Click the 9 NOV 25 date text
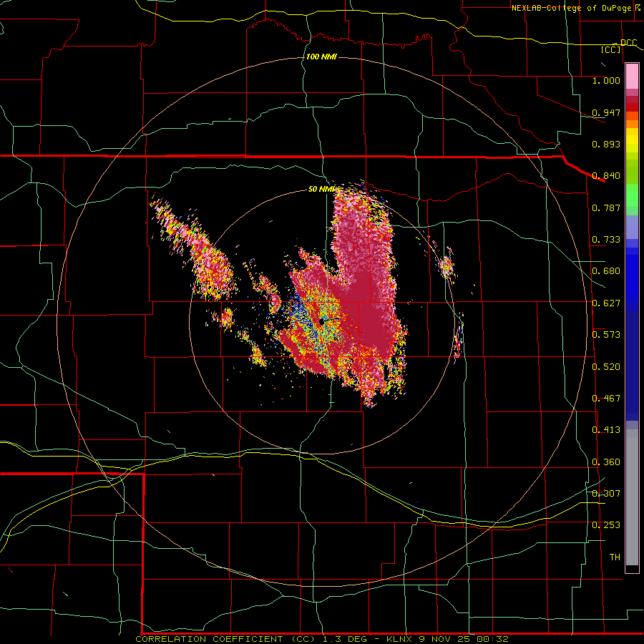This screenshot has width=644, height=644. pos(445,639)
